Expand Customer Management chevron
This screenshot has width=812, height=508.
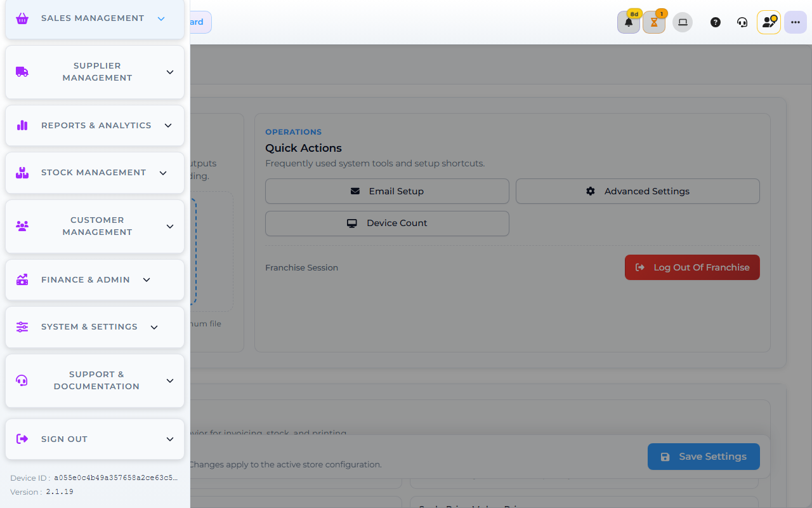pos(170,226)
